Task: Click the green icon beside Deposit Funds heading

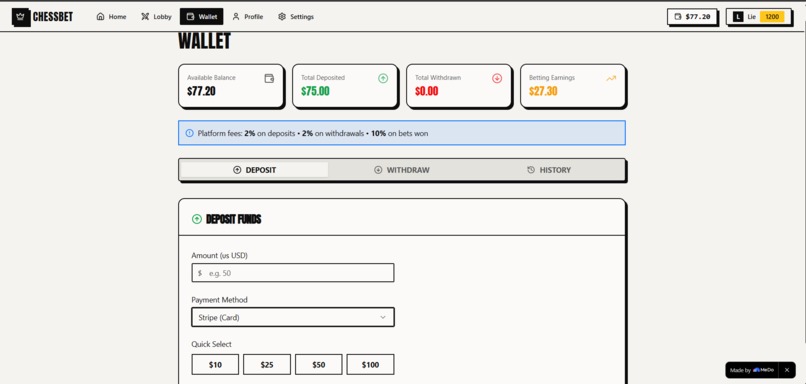Action: (196, 220)
